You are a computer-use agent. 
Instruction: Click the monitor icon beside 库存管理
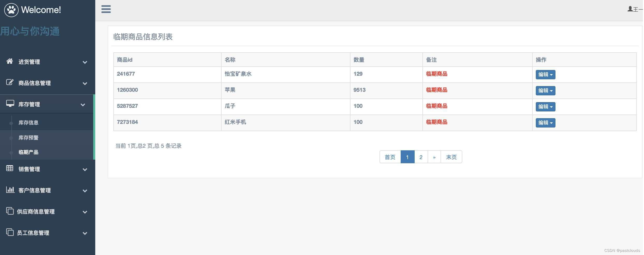[x=10, y=104]
